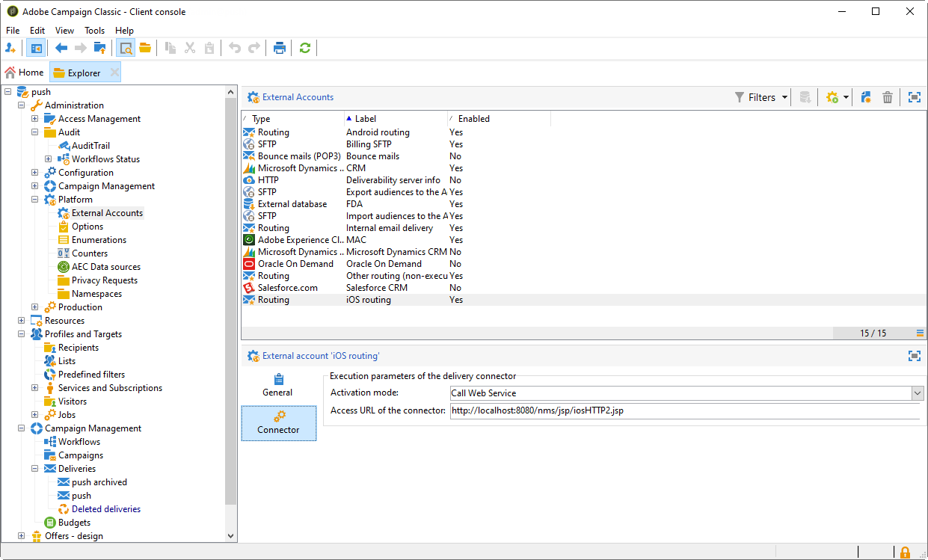The image size is (928, 560).
Task: Sort by the Enabled column header
Action: [499, 119]
